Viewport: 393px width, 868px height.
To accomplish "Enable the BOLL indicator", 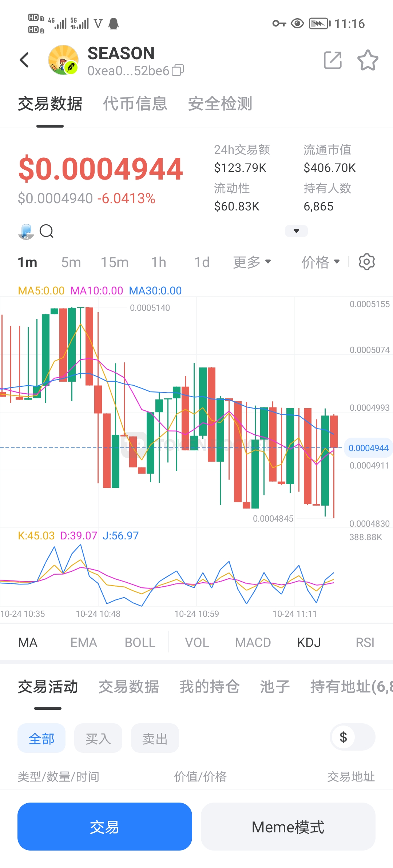I will click(140, 643).
